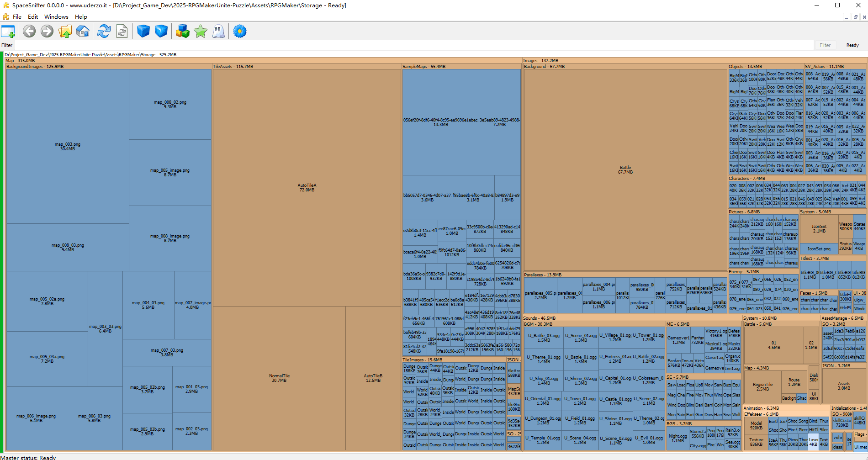Select the AutoTileB 12.5MB block

(x=373, y=378)
